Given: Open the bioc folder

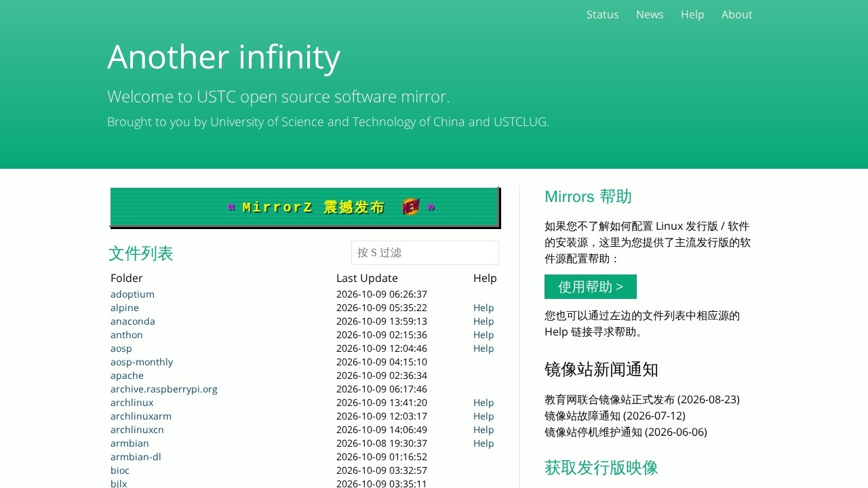Looking at the screenshot, I should (120, 470).
